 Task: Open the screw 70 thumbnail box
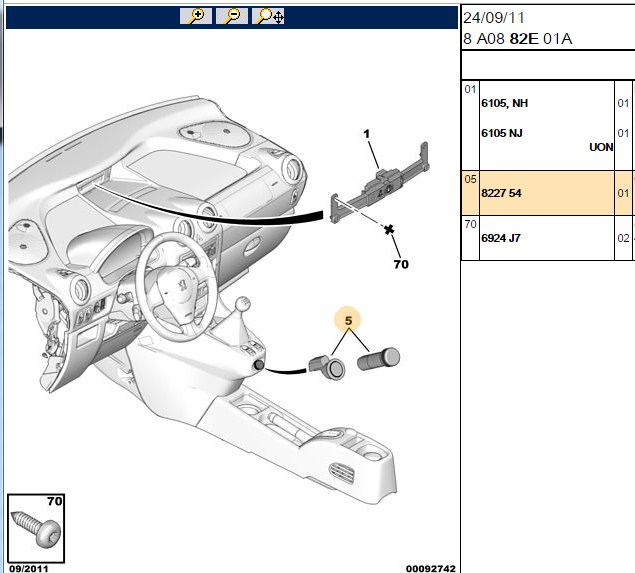[x=36, y=528]
